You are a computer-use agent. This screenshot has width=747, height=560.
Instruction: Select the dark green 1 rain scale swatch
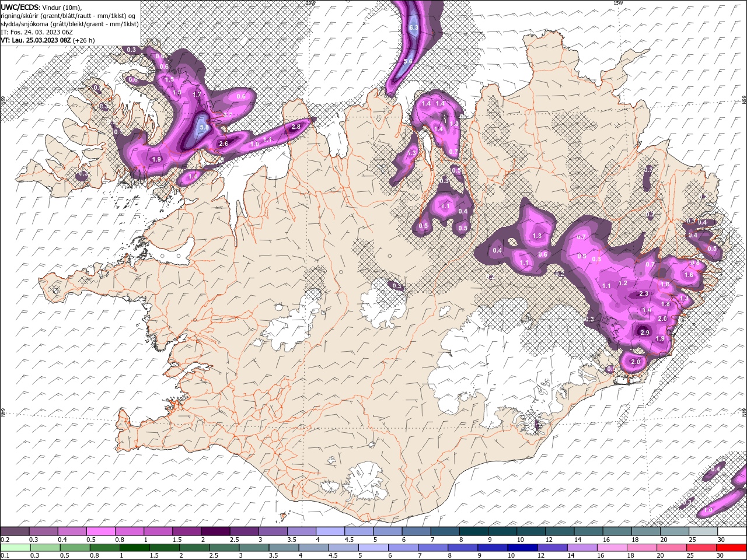pyautogui.click(x=134, y=548)
